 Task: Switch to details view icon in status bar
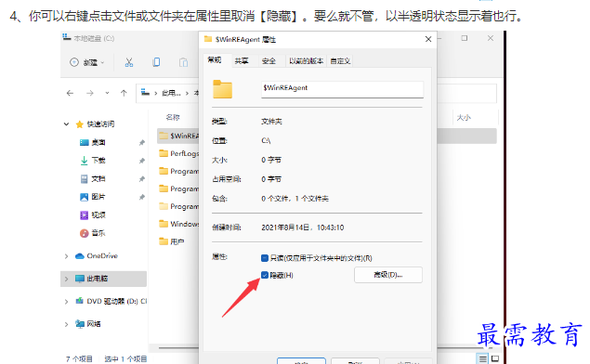click(x=483, y=358)
